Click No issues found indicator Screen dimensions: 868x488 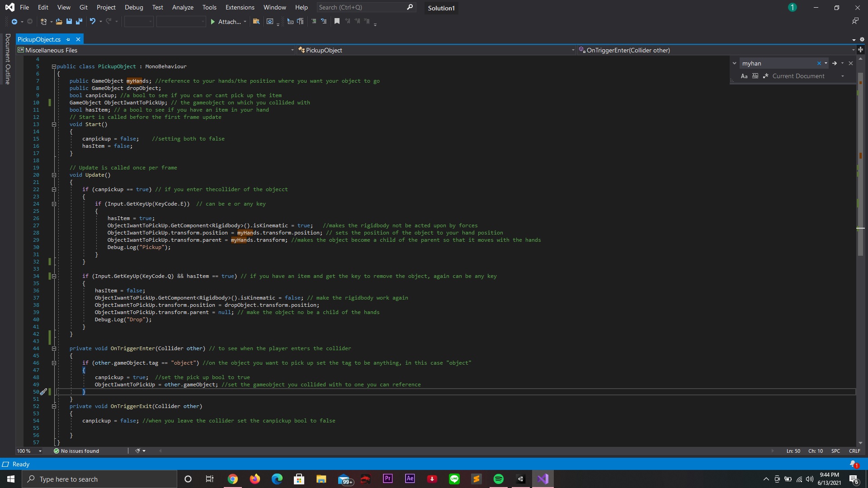point(76,451)
